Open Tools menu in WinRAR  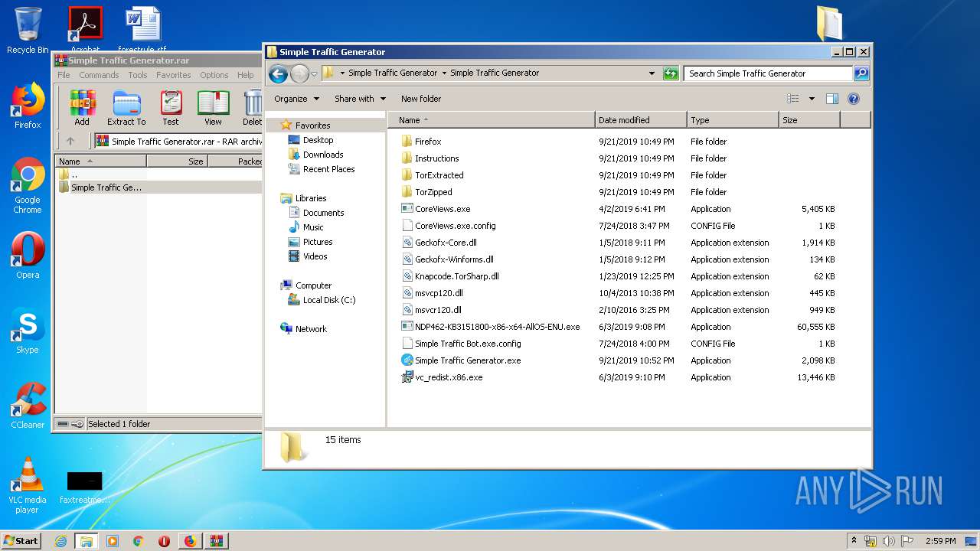[x=138, y=75]
